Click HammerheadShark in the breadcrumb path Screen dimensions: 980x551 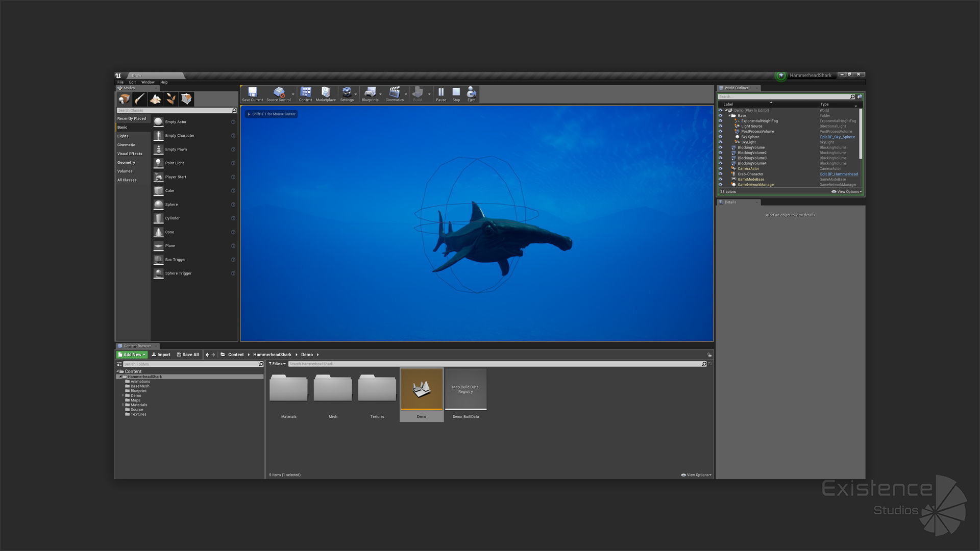tap(272, 355)
